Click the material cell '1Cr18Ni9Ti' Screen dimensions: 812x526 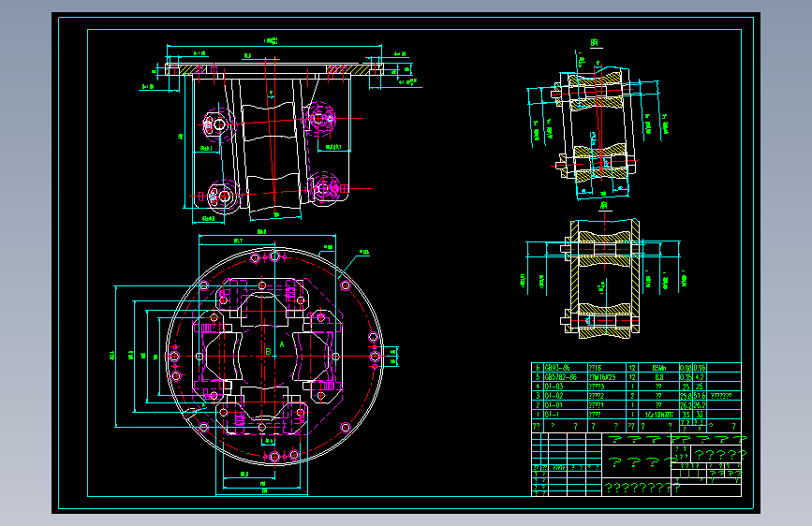(658, 415)
